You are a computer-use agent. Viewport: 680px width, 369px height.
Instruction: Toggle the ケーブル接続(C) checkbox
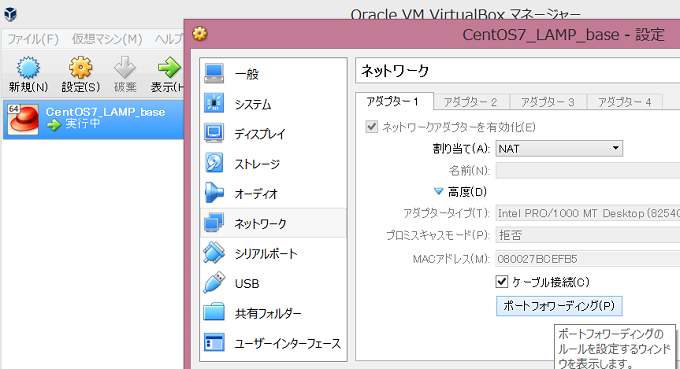502,282
